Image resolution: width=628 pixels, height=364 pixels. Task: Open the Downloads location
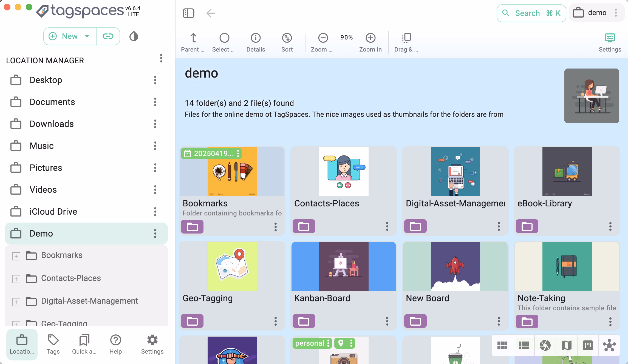click(x=52, y=124)
